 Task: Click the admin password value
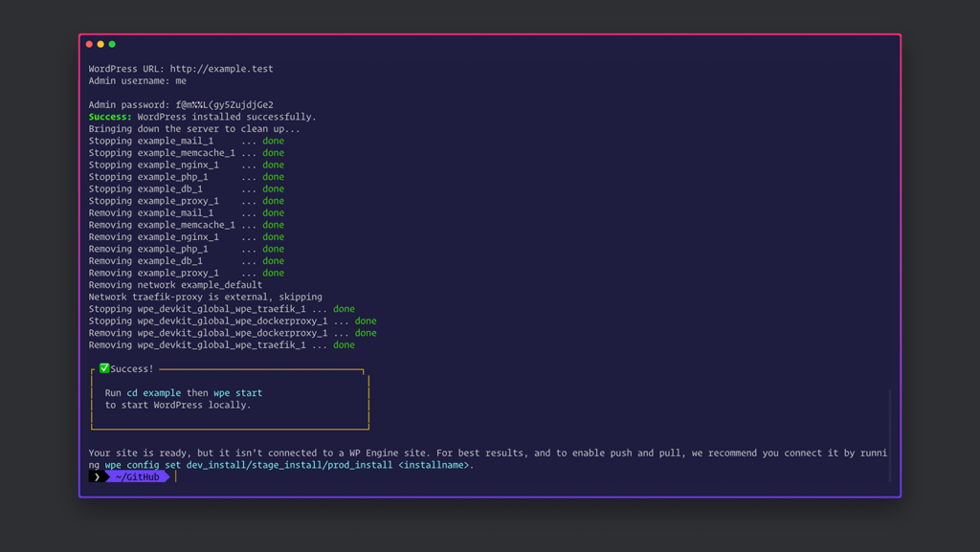point(224,105)
